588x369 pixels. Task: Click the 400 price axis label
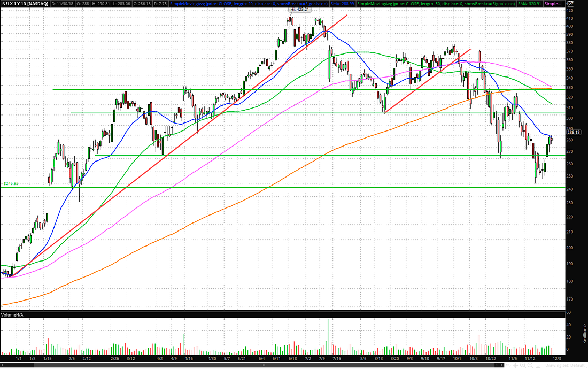point(570,26)
